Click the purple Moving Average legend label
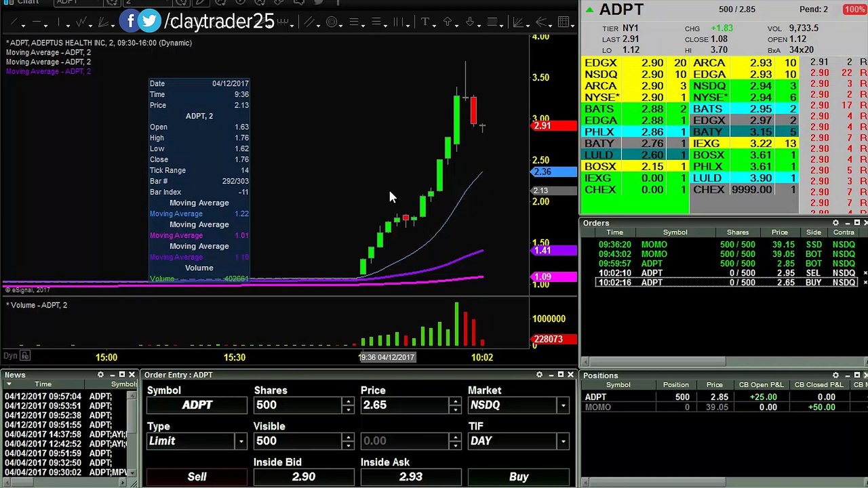 point(48,71)
